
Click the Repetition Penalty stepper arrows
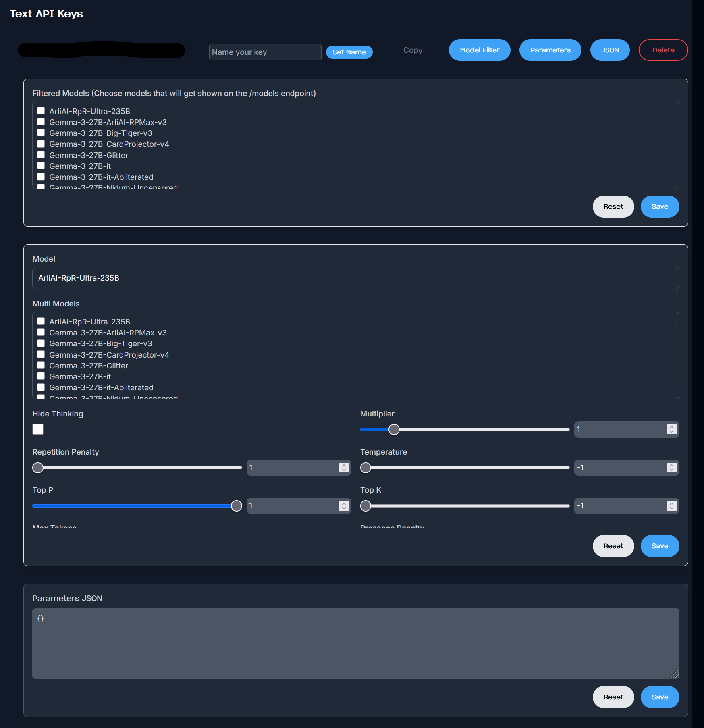[x=344, y=468]
